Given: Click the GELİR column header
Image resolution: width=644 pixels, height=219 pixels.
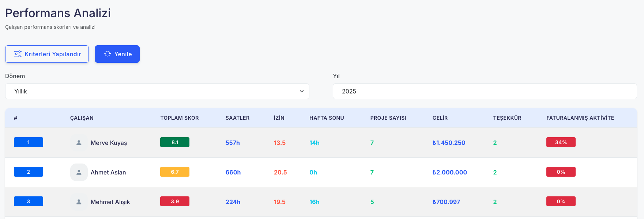Looking at the screenshot, I should point(440,118).
